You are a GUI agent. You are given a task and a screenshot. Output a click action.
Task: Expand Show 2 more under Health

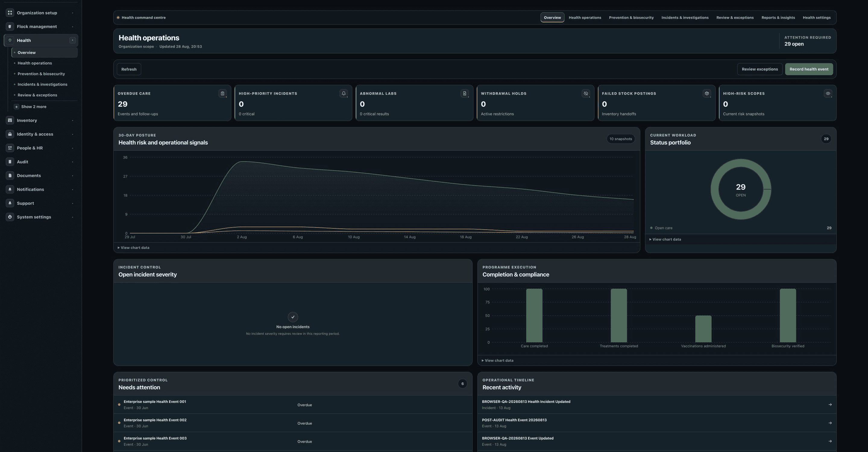[x=30, y=107]
